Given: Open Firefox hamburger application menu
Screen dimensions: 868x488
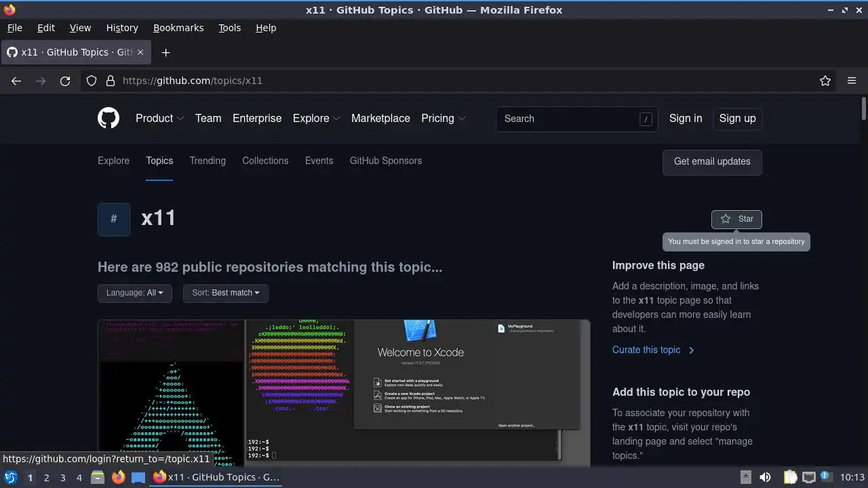Looking at the screenshot, I should click(x=852, y=81).
